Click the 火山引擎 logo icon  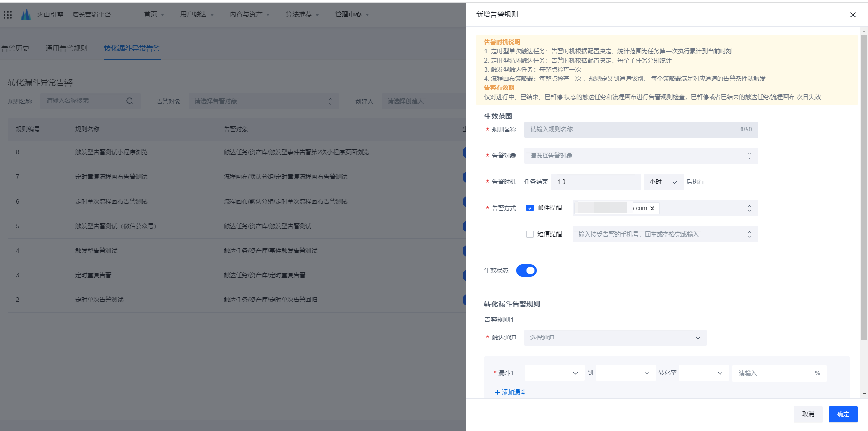(26, 15)
